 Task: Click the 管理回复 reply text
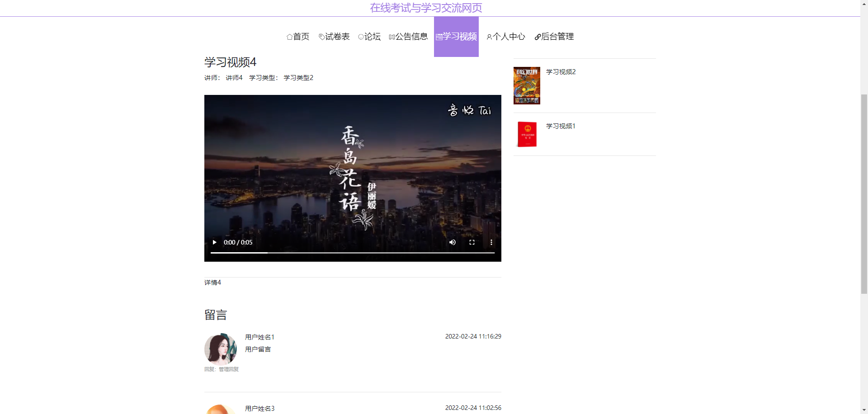(229, 369)
